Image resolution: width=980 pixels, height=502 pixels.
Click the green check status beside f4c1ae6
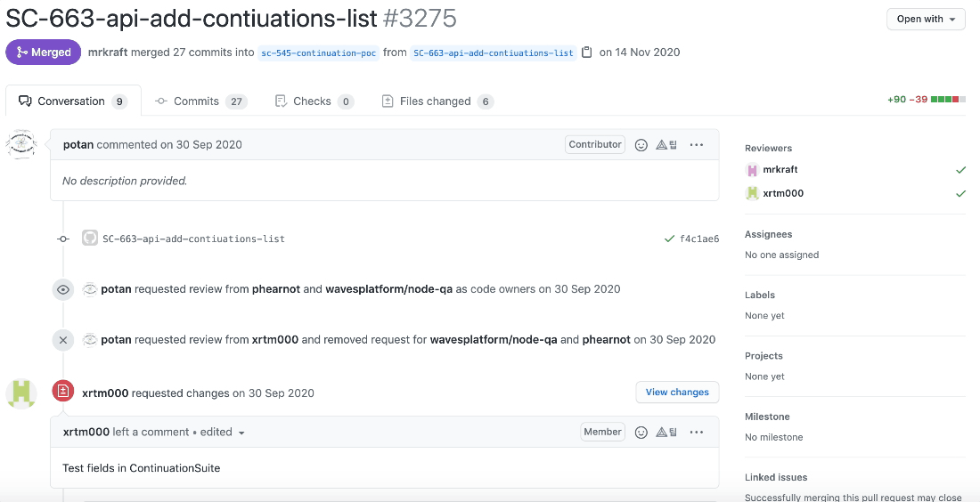click(669, 239)
